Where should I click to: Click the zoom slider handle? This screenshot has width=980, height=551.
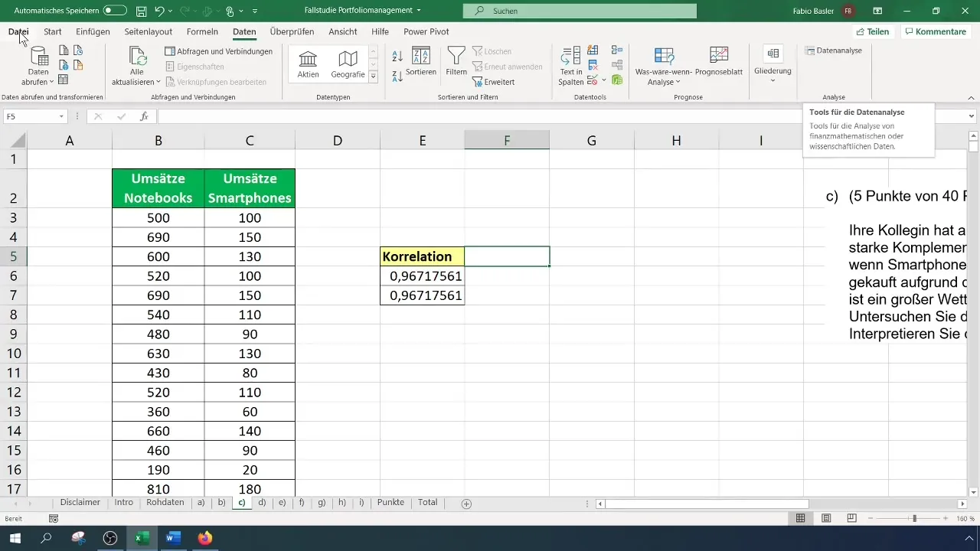click(914, 518)
